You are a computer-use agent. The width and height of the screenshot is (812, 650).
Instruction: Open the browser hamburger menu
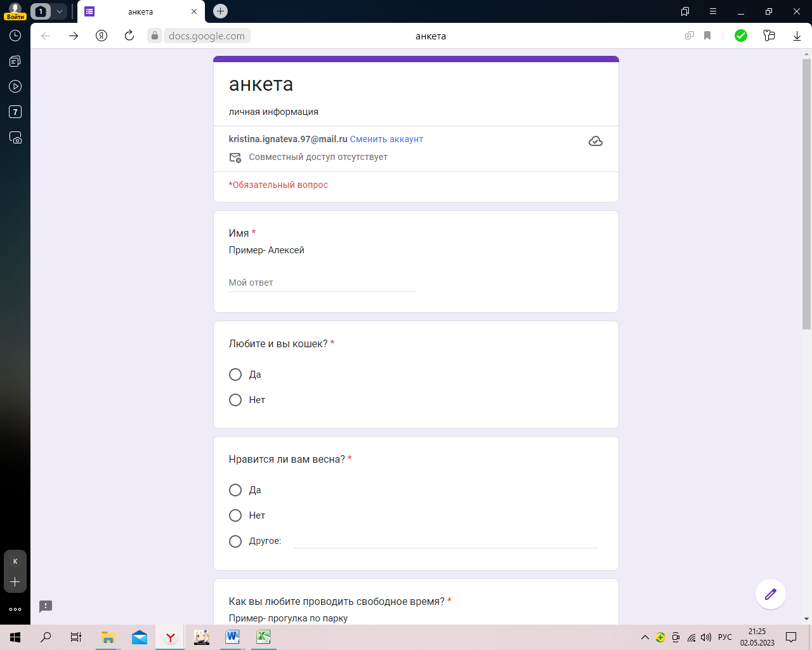click(x=713, y=11)
